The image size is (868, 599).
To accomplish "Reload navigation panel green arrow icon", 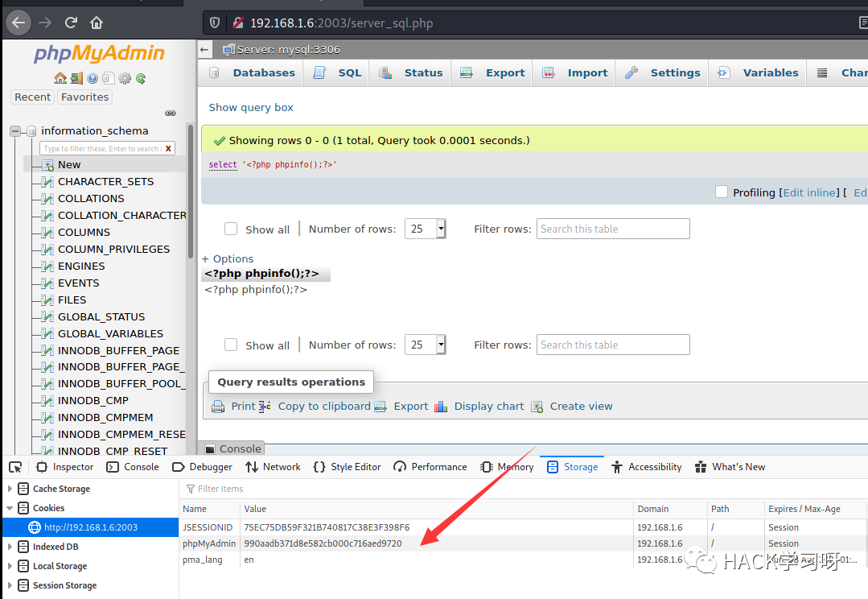I will click(141, 78).
